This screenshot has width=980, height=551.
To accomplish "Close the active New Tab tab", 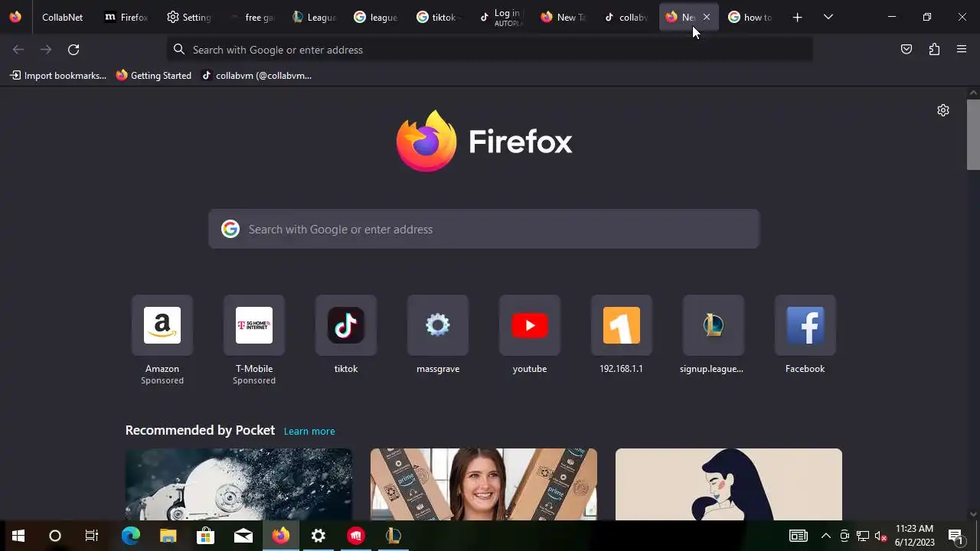I will (706, 17).
